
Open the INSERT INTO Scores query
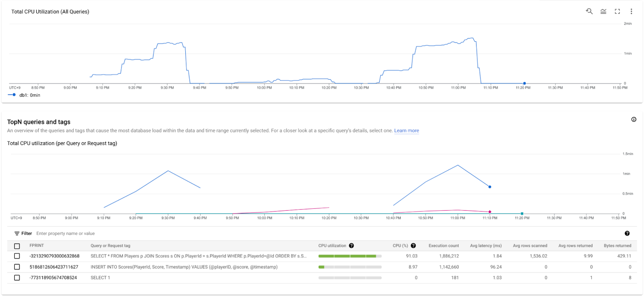(x=184, y=267)
